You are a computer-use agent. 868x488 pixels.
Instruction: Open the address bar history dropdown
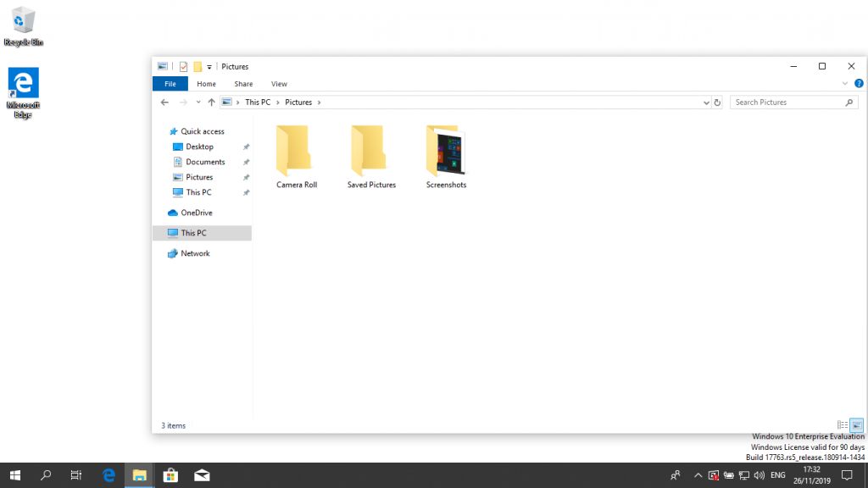coord(706,103)
